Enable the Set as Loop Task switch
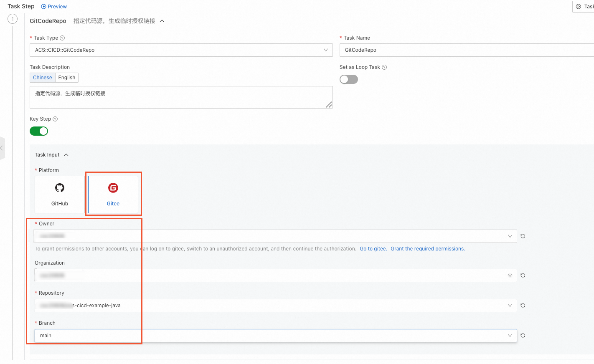Screen dimensions: 594x364 (349, 79)
